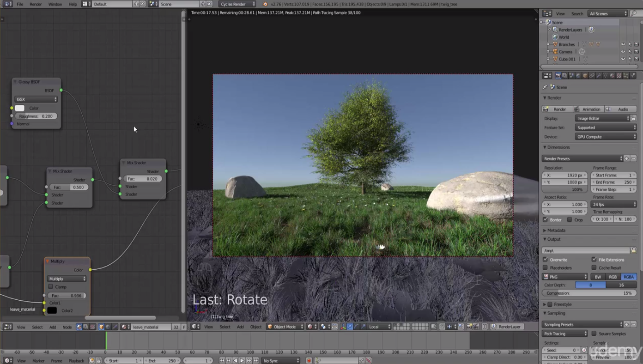643x364 pixels.
Task: Click the magnet snapping icon
Action: (x=442, y=327)
